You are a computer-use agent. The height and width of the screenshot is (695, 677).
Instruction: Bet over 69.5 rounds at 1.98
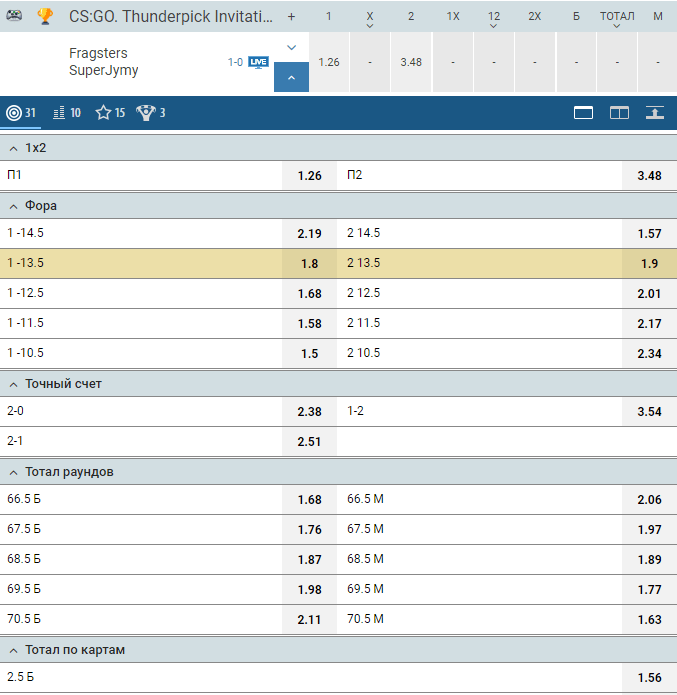(309, 590)
